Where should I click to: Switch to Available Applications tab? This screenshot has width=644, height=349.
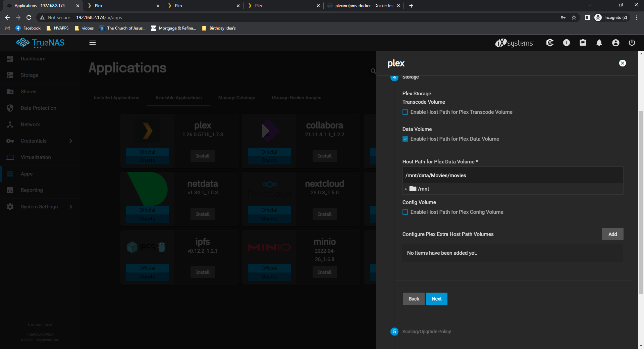[x=178, y=98]
